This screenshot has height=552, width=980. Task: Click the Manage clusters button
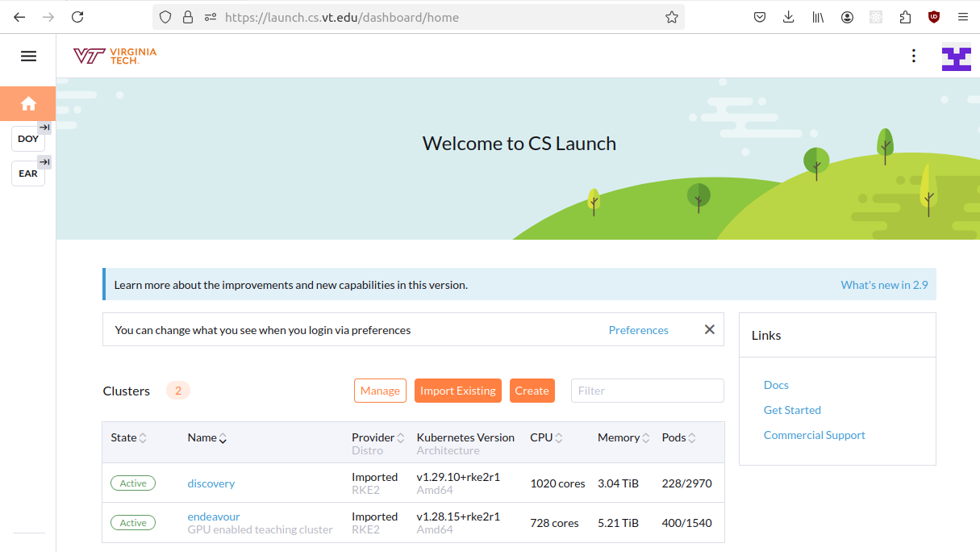(380, 391)
